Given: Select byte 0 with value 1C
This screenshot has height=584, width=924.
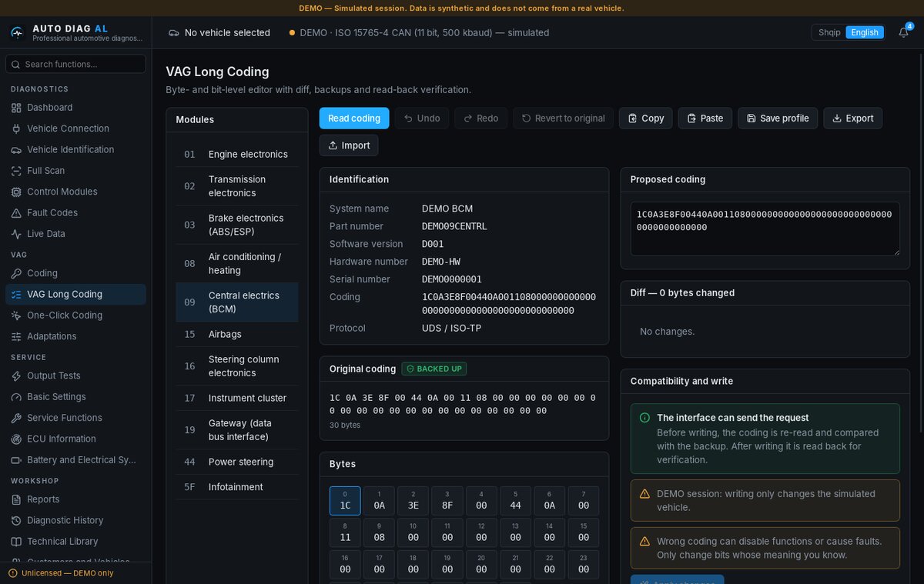Looking at the screenshot, I should click(345, 501).
